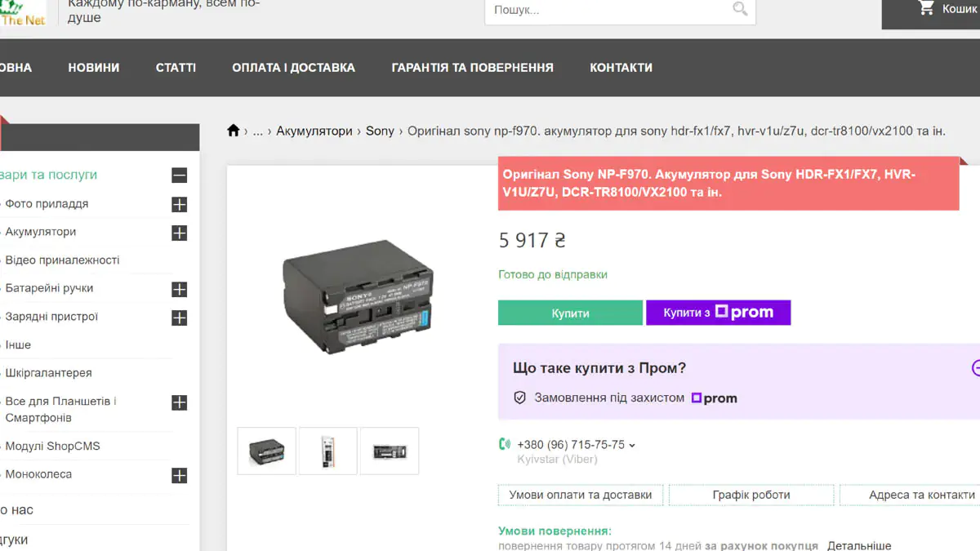Open phone number dropdown arrow
The height and width of the screenshot is (551, 980).
pos(632,446)
